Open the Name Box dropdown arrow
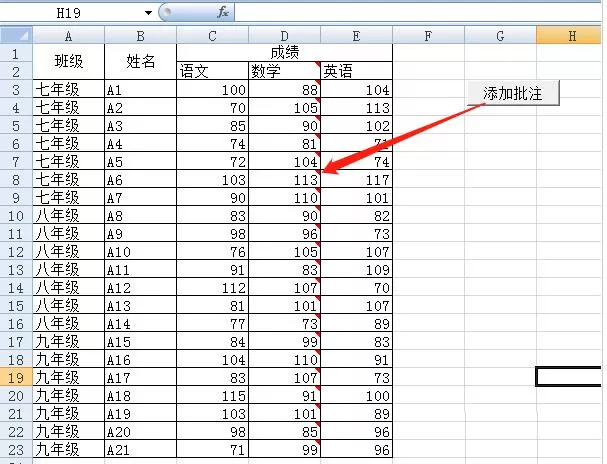Viewport: 607px width, 464px height. point(148,13)
